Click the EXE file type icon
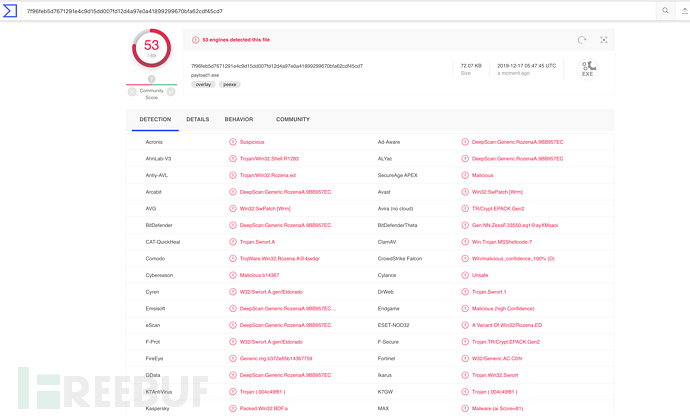Screen dimensions: 690x416 pyautogui.click(x=587, y=69)
